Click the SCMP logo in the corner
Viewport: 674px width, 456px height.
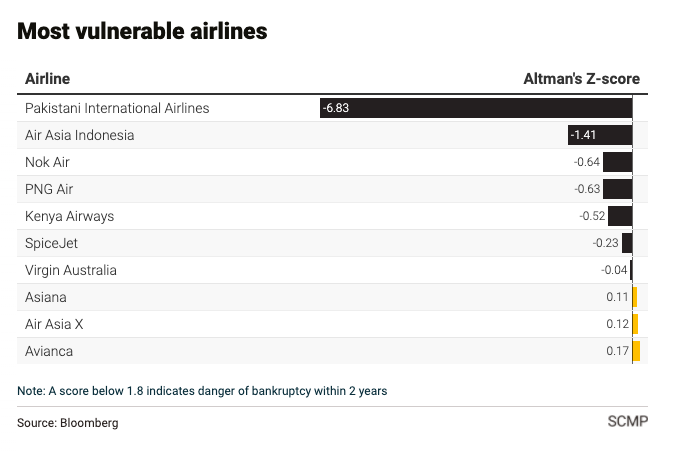click(x=627, y=422)
